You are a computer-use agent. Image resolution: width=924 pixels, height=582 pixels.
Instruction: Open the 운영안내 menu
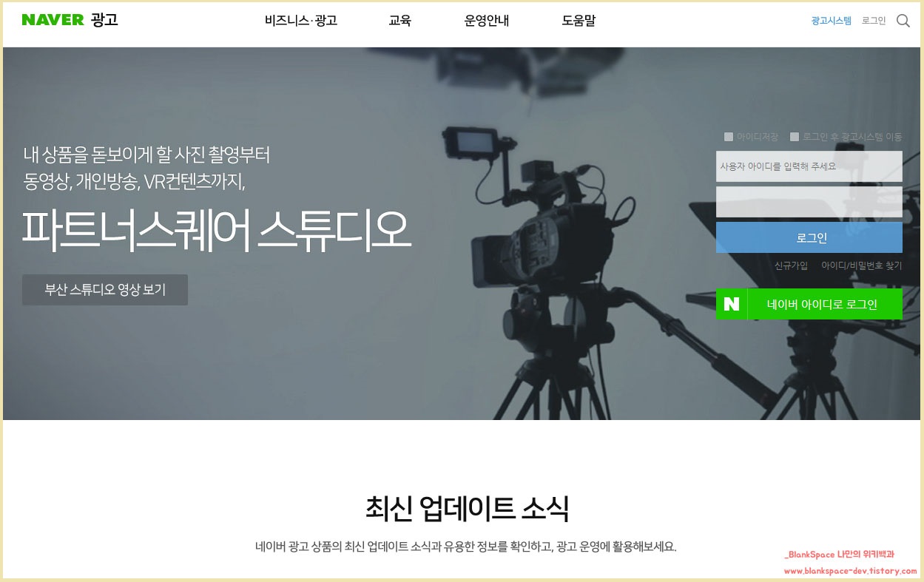[x=486, y=21]
